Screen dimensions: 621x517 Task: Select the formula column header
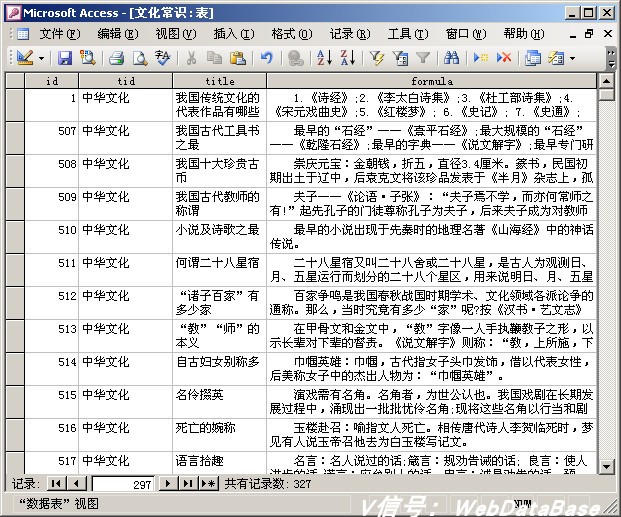coord(432,81)
